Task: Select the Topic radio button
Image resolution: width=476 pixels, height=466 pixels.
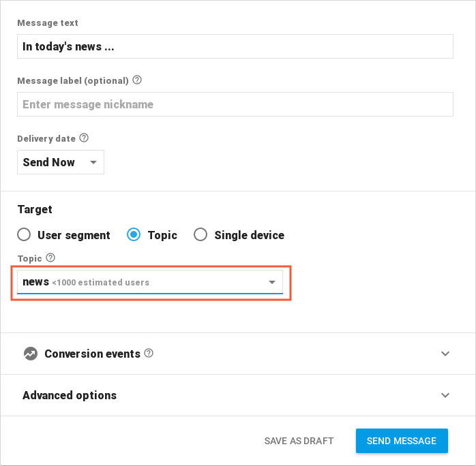Action: click(134, 234)
